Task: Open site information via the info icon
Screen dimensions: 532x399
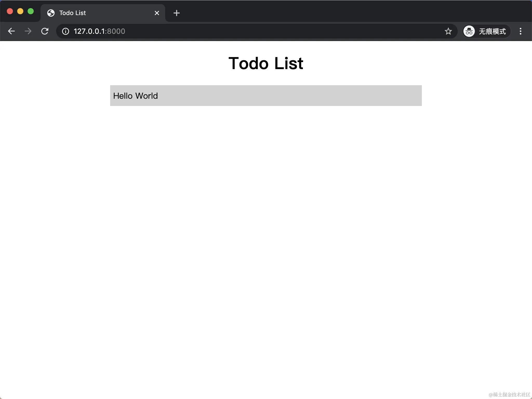Action: pos(65,31)
